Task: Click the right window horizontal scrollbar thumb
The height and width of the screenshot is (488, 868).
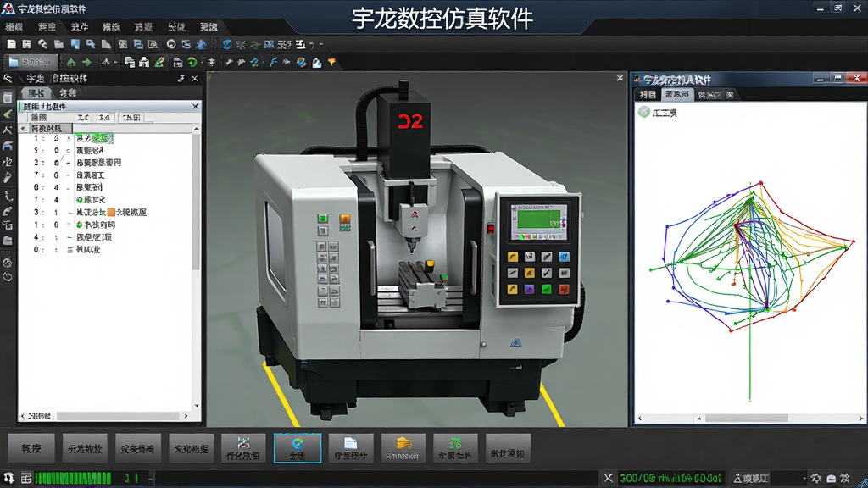Action: pos(746,419)
